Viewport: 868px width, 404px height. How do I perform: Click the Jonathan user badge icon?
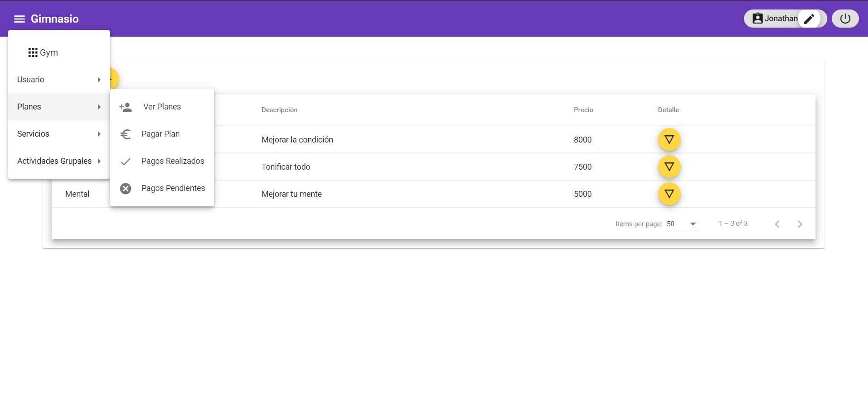757,19
